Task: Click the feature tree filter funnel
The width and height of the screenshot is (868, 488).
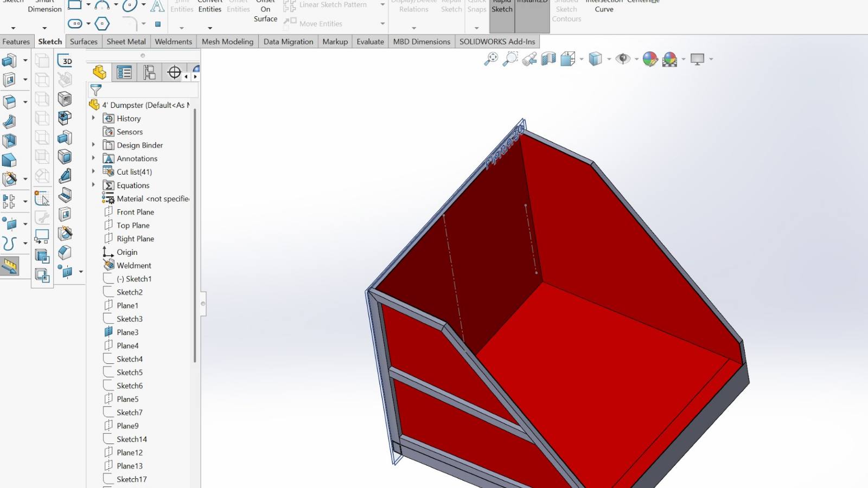Action: (x=96, y=90)
